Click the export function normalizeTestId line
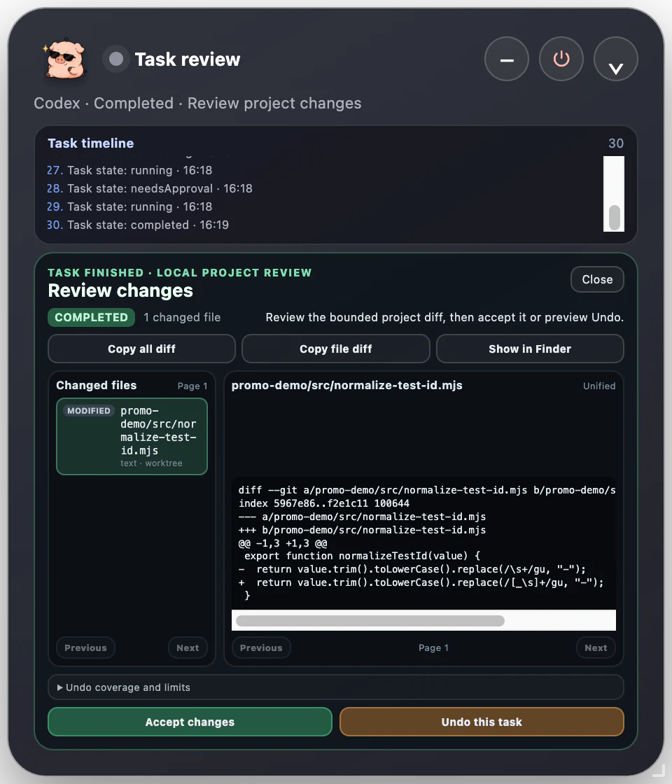 (362, 556)
